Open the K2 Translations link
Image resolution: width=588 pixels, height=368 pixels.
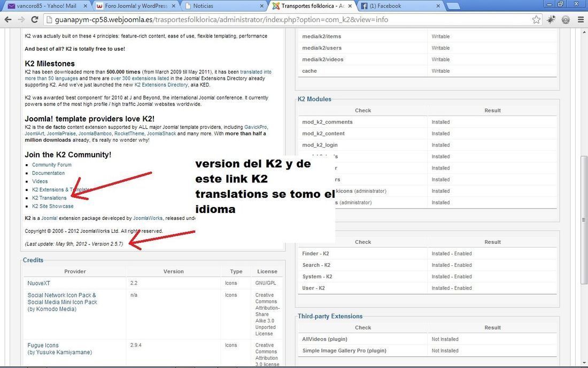tap(49, 198)
